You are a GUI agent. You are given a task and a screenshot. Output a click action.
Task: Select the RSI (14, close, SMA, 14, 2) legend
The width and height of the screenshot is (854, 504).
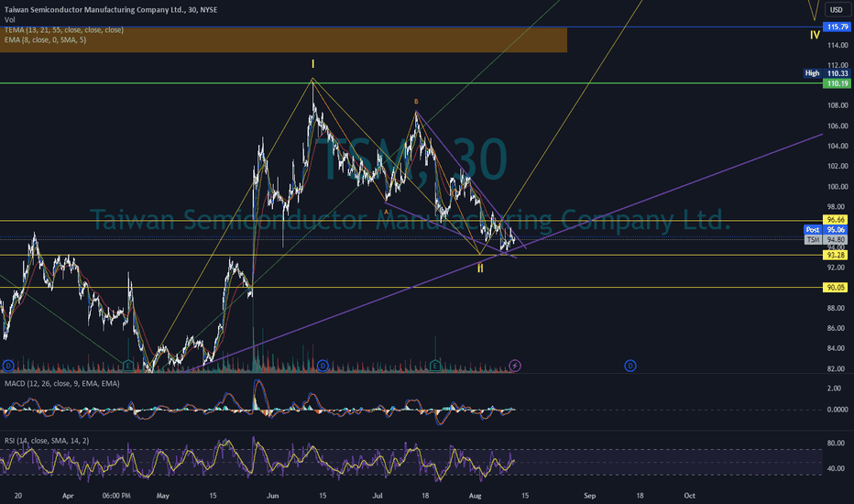47,440
